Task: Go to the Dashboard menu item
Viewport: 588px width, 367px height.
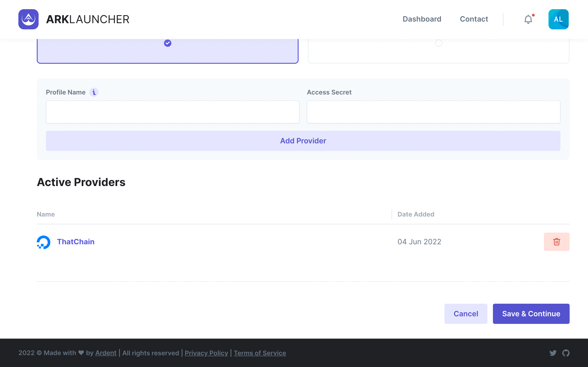Action: pyautogui.click(x=422, y=19)
